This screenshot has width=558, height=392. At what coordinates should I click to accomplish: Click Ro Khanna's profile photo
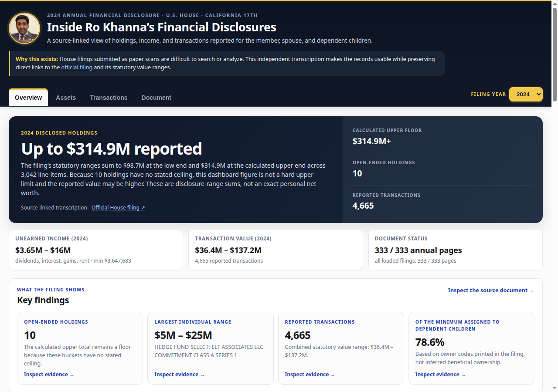(x=24, y=28)
